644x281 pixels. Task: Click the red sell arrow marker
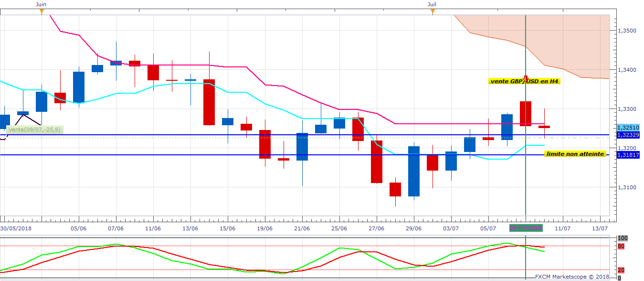[x=526, y=78]
